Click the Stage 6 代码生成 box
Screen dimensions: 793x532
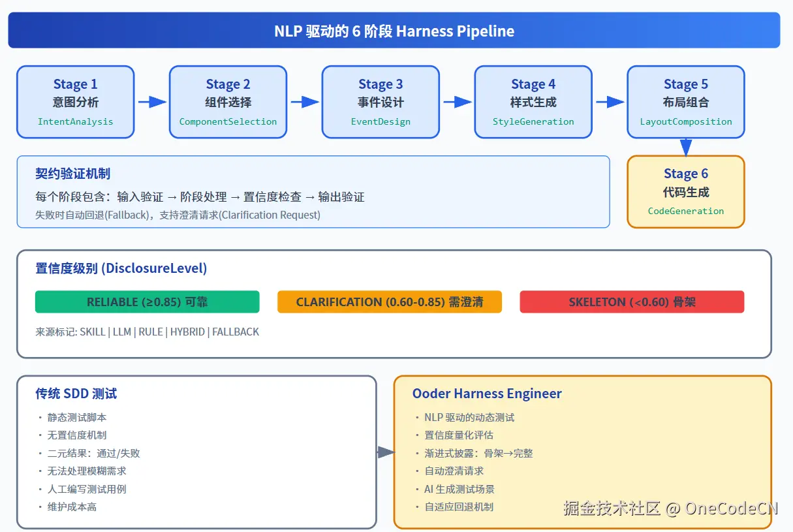tap(686, 192)
